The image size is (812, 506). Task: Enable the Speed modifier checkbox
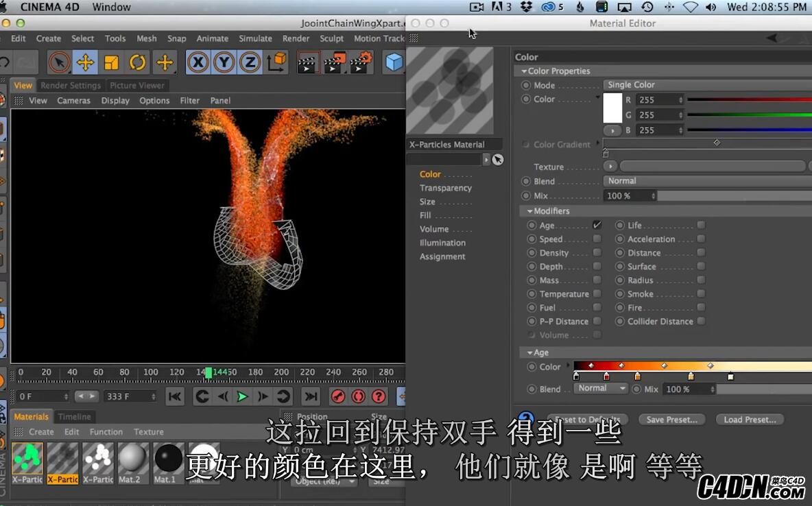[x=597, y=239]
